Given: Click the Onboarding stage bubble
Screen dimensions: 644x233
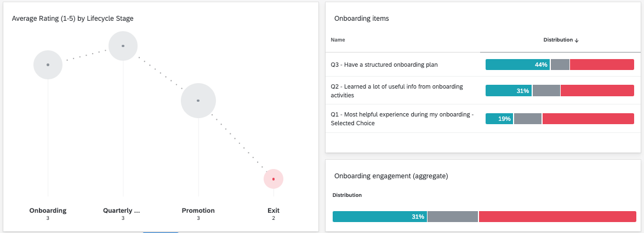Looking at the screenshot, I should click(x=48, y=65).
